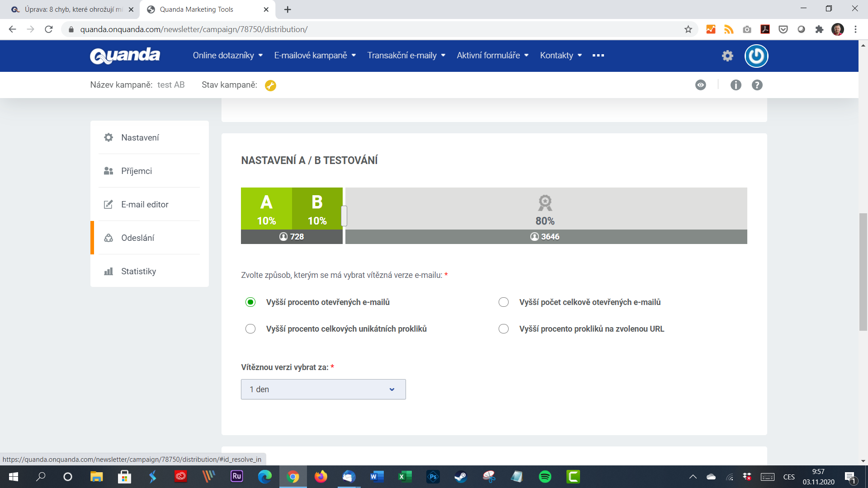Select Vyšší procento celkových unikátních prokliků option

click(250, 328)
